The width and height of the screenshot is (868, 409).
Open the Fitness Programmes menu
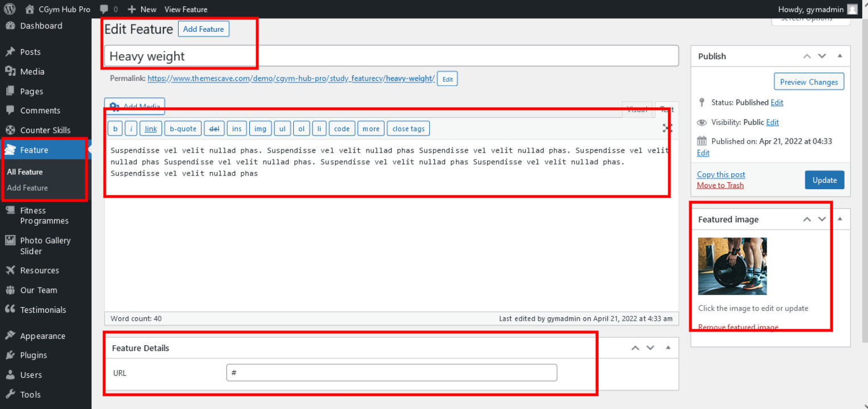(x=44, y=215)
